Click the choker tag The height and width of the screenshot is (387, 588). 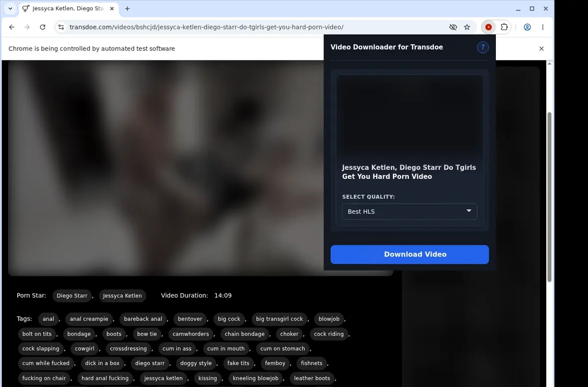point(289,334)
